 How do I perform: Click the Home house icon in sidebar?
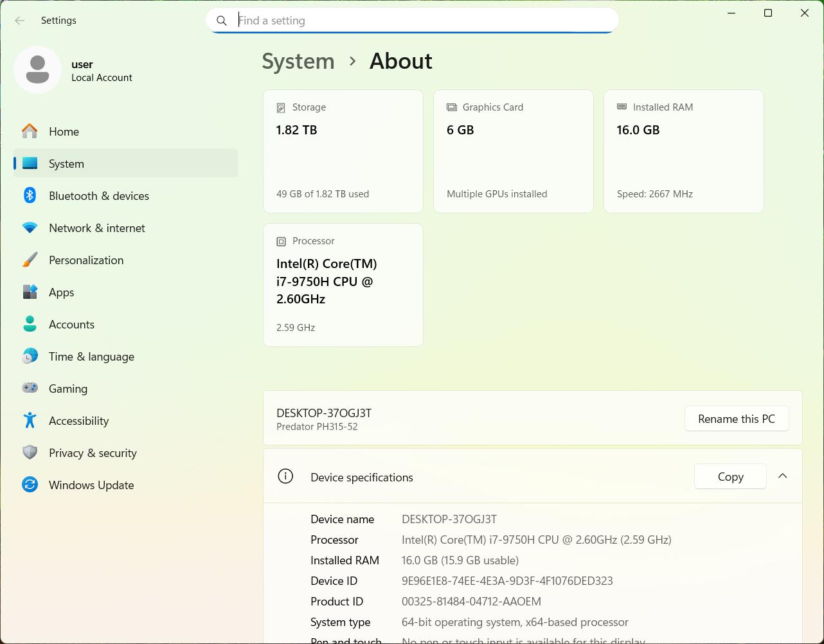click(30, 131)
